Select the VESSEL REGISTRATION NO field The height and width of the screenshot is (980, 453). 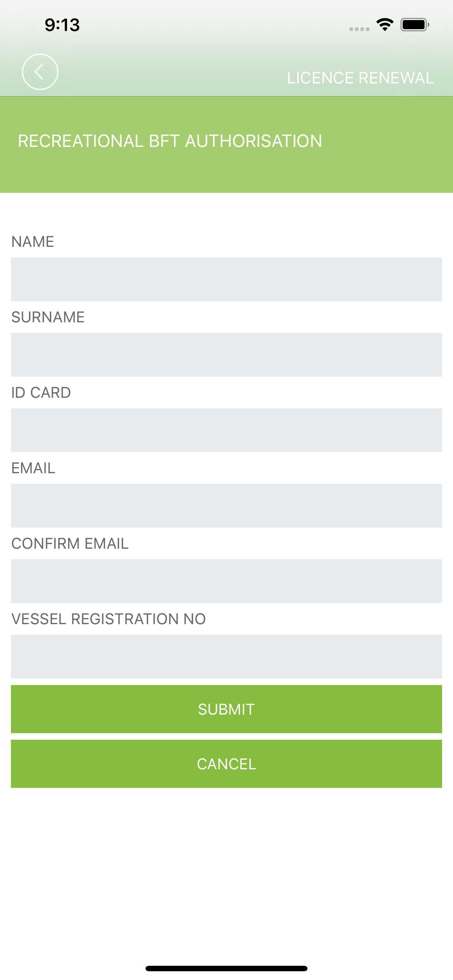226,656
